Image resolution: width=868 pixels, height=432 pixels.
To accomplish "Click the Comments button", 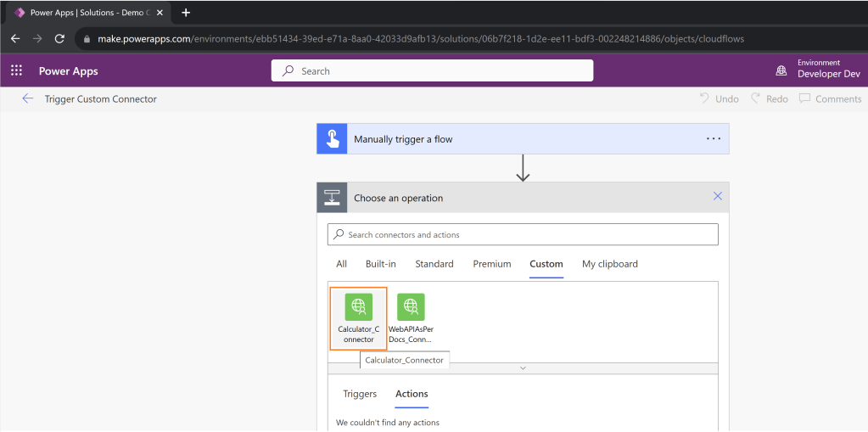I will point(830,98).
